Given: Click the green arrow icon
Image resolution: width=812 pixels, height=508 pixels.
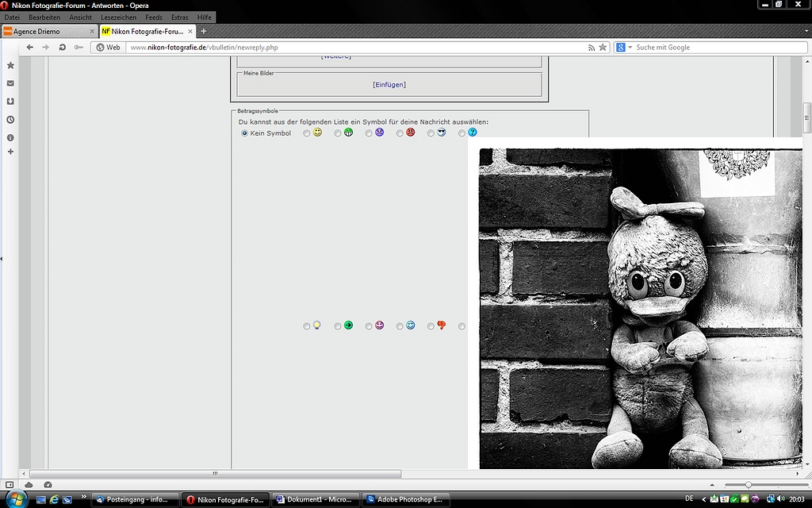Looking at the screenshot, I should 349,325.
